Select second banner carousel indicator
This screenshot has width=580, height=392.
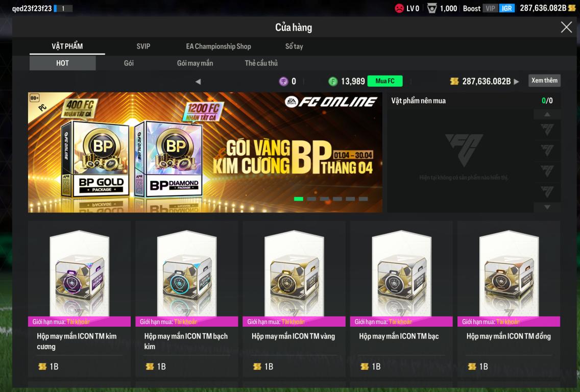(x=311, y=199)
